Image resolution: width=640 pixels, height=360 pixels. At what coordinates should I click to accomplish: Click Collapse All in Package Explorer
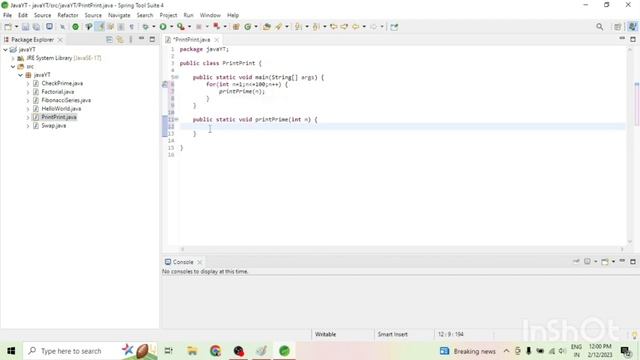click(x=109, y=40)
